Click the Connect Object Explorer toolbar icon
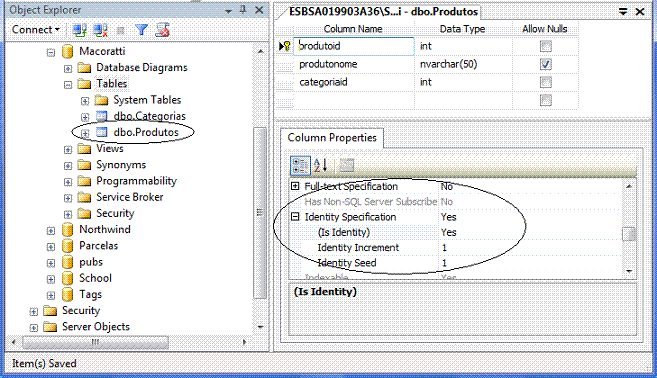Screen dimensions: 657x378 pos(79,30)
